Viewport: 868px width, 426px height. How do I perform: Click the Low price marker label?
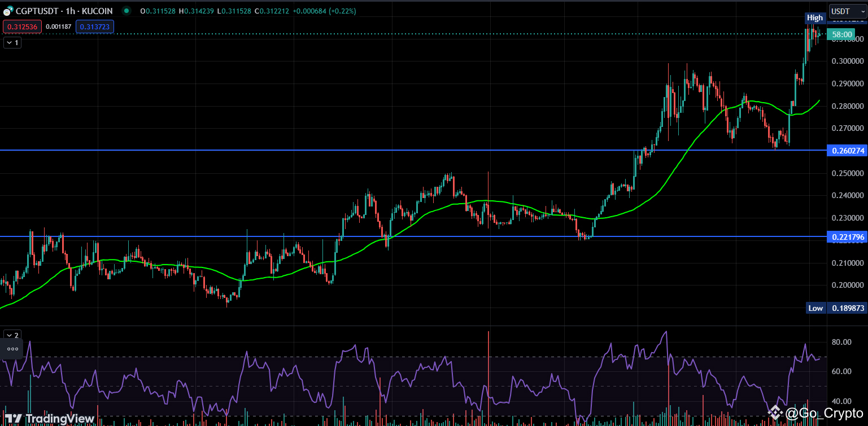pyautogui.click(x=815, y=308)
